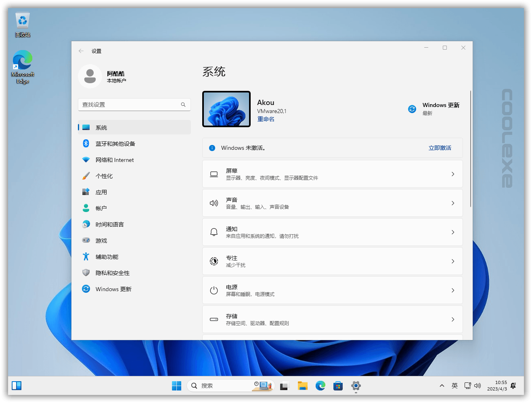Click the sidebar Windows 更新 sync icon
This screenshot has height=403, width=532.
click(86, 289)
